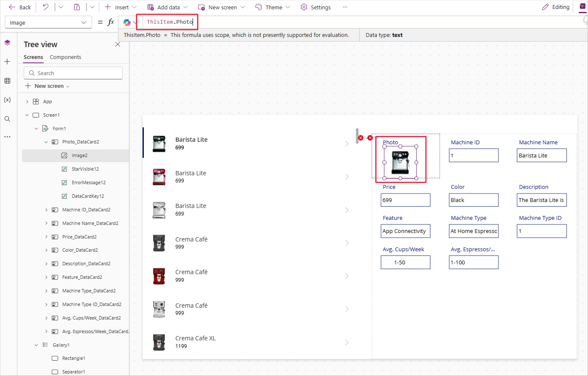The width and height of the screenshot is (588, 376).
Task: Click New screen in Tree view
Action: 47,86
